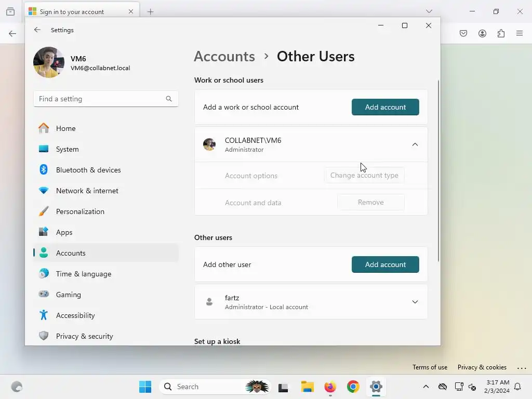The image size is (532, 399).
Task: Open the browser extensions icon
Action: click(501, 33)
